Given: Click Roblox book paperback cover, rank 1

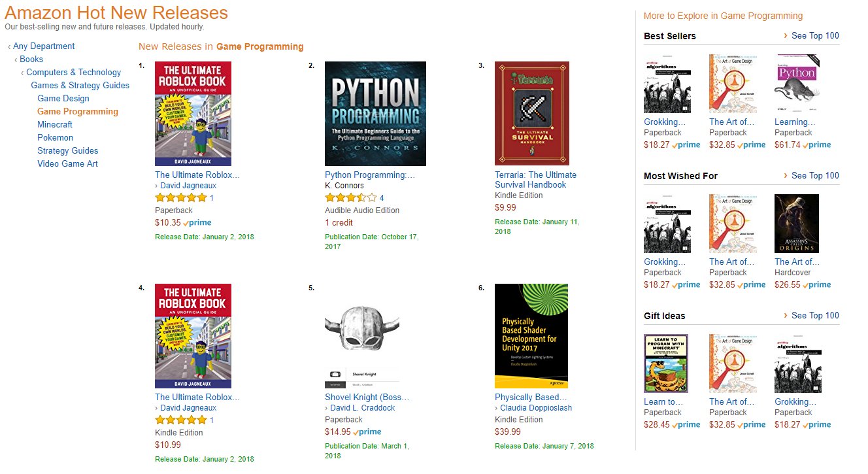Looking at the screenshot, I should tap(193, 114).
